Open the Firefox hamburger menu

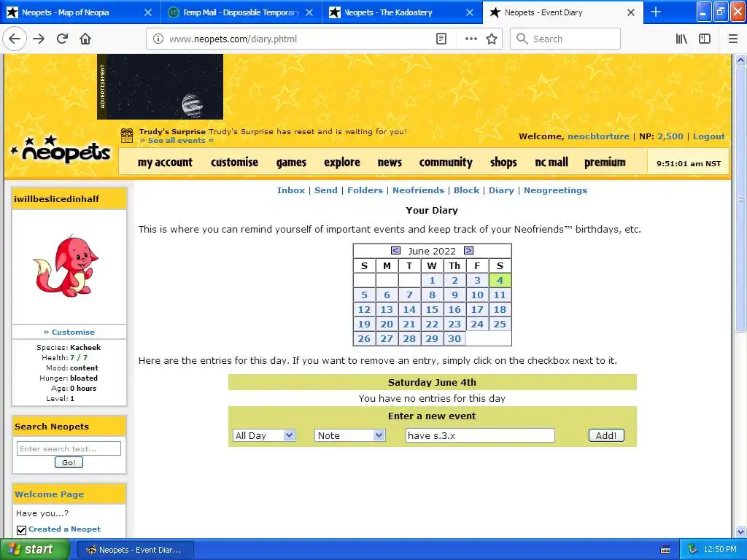[x=732, y=39]
